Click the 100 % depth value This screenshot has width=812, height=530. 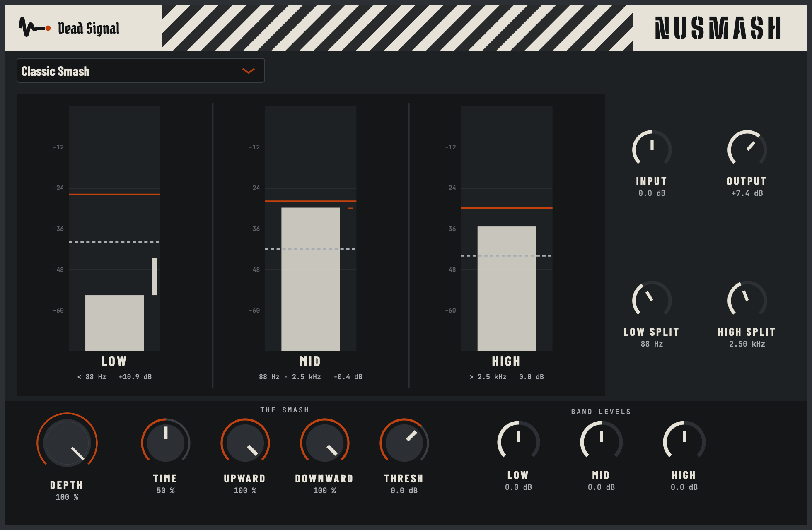[x=67, y=497]
